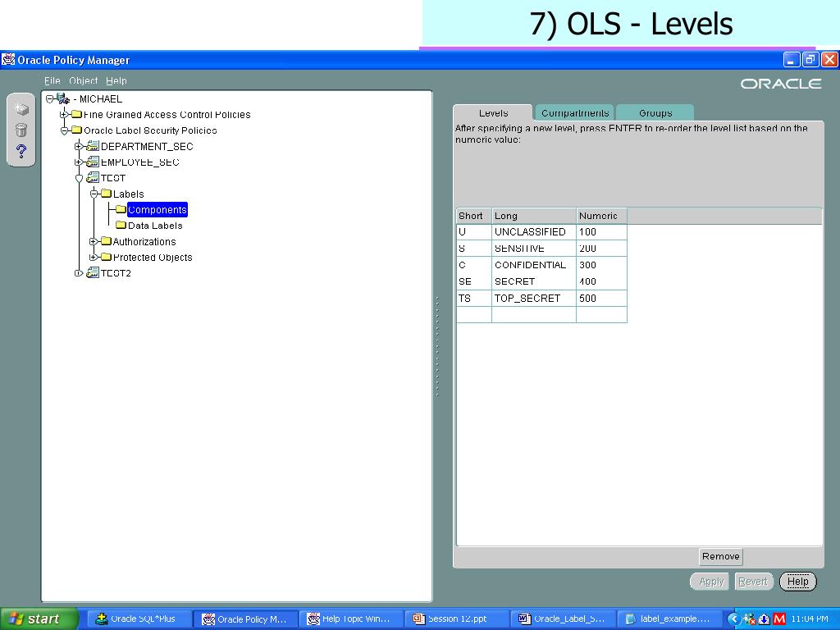
Task: Switch to Help Topic Window in taskbar
Action: point(349,619)
